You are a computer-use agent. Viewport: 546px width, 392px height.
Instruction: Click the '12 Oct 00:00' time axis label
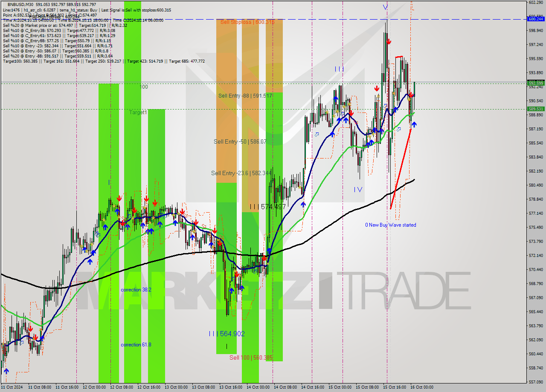coord(94,387)
